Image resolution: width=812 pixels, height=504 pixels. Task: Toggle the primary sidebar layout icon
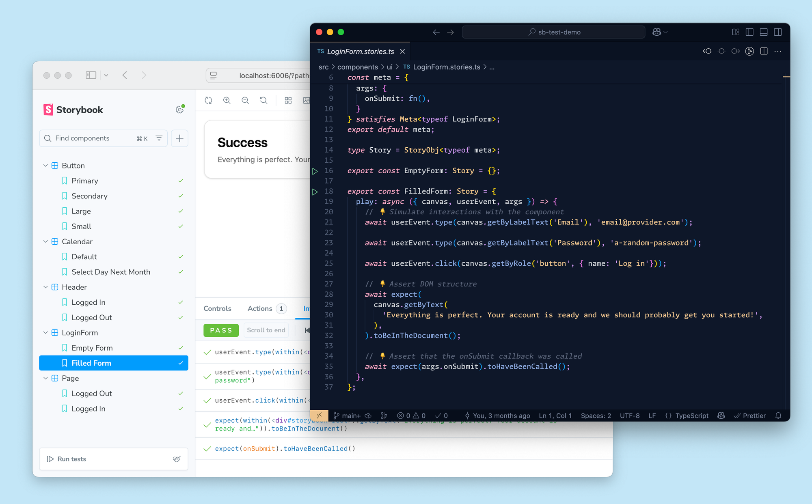tap(749, 32)
